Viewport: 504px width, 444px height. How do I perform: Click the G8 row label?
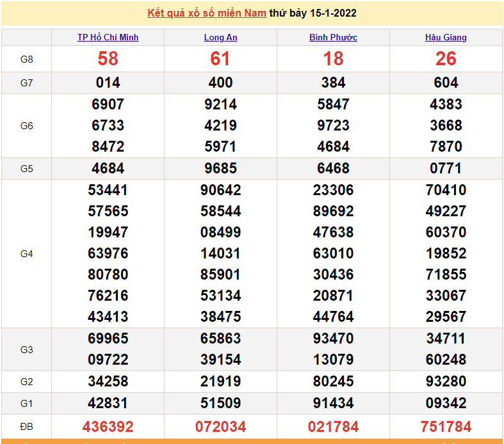26,59
